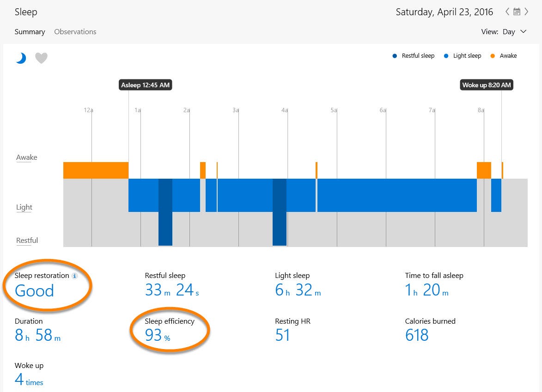The image size is (542, 392).
Task: Navigate to next day using right chevron
Action: [526, 12]
